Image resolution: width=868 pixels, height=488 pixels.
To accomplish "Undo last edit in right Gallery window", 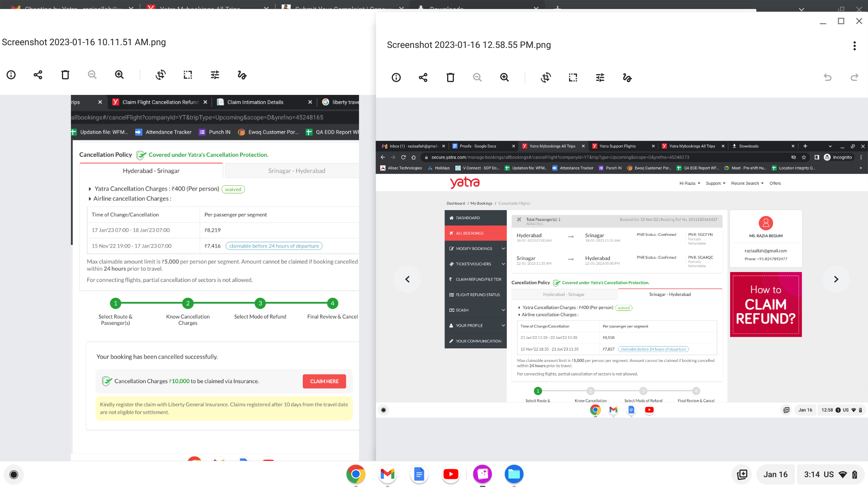I will tap(827, 78).
